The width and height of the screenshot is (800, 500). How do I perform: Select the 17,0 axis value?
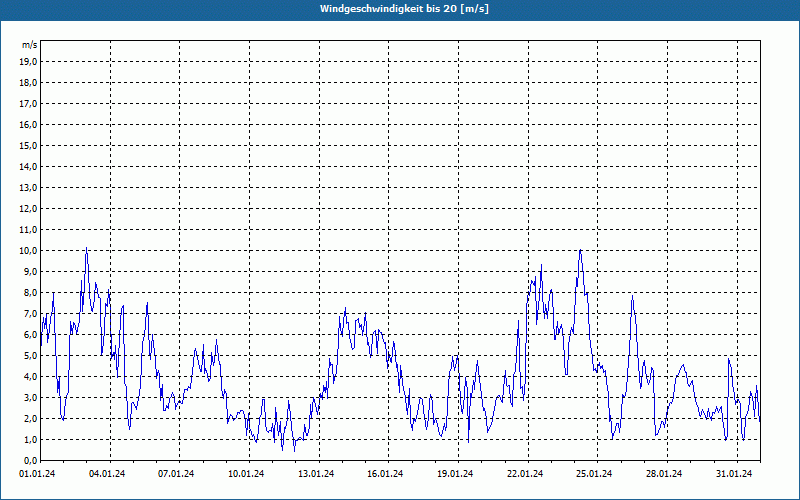click(28, 104)
